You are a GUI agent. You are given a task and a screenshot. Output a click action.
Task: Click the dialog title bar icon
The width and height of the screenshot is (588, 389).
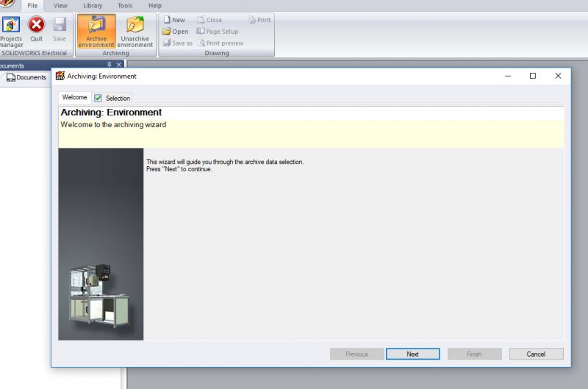[x=60, y=76]
